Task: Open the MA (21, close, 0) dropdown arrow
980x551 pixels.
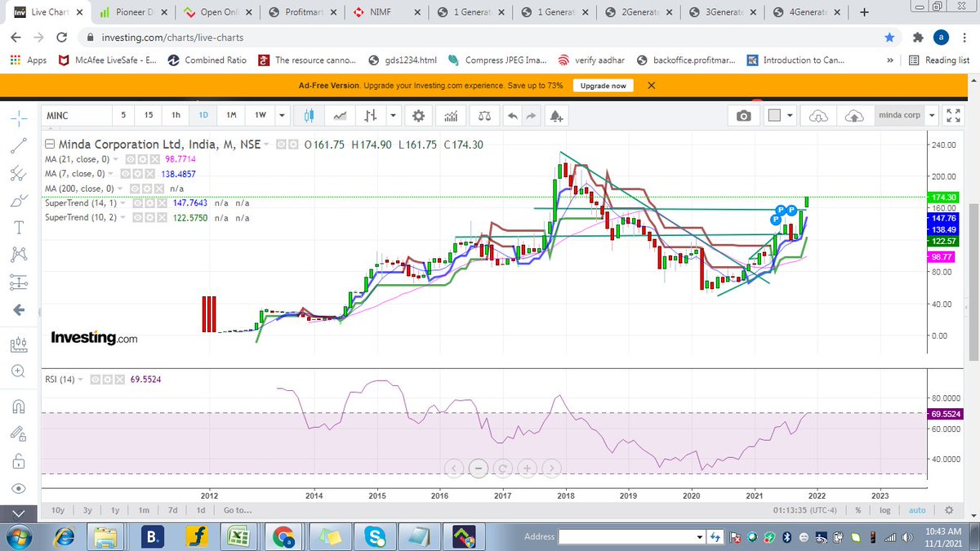Action: [x=114, y=158]
